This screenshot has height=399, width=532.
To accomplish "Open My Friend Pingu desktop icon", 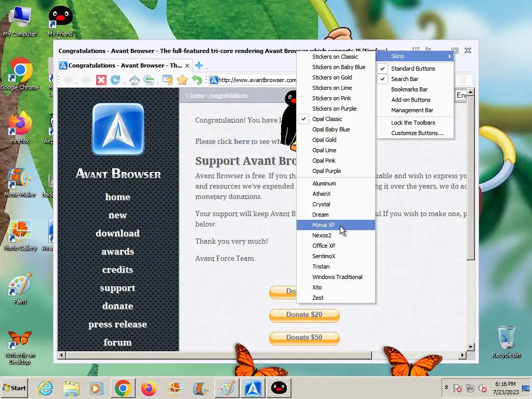I will 60,21.
